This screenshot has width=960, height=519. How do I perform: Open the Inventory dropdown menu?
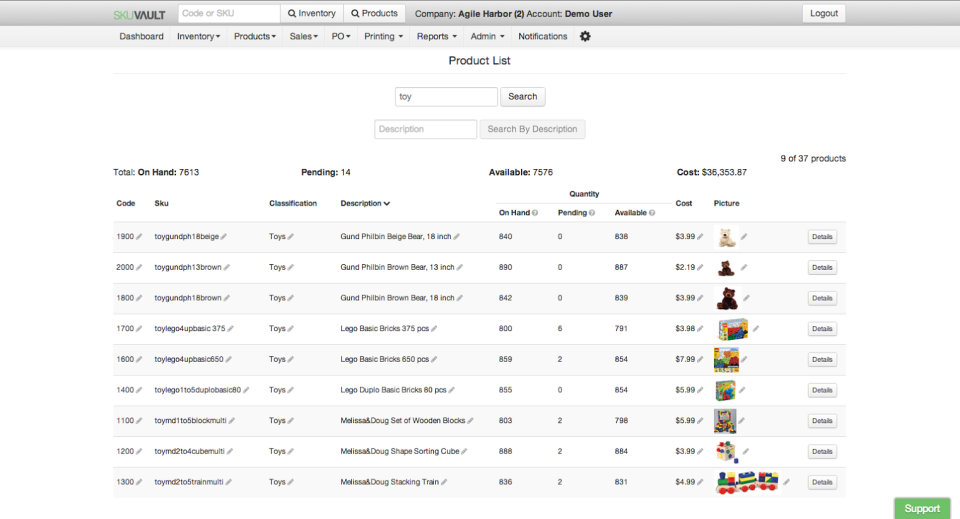[x=198, y=36]
